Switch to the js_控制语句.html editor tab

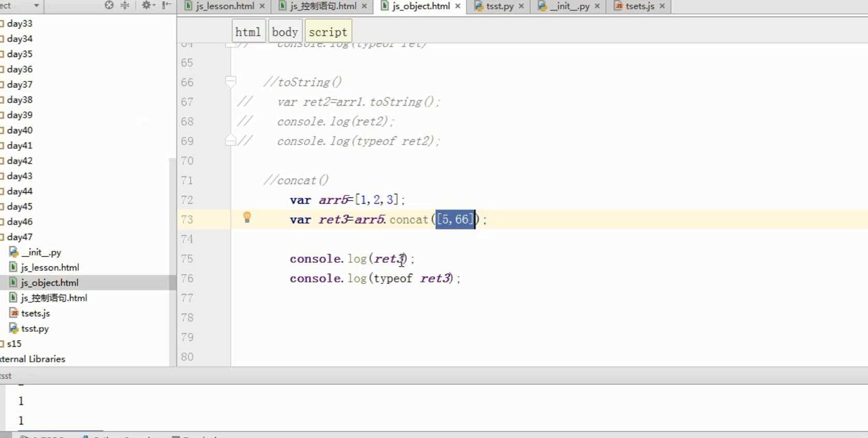point(323,6)
